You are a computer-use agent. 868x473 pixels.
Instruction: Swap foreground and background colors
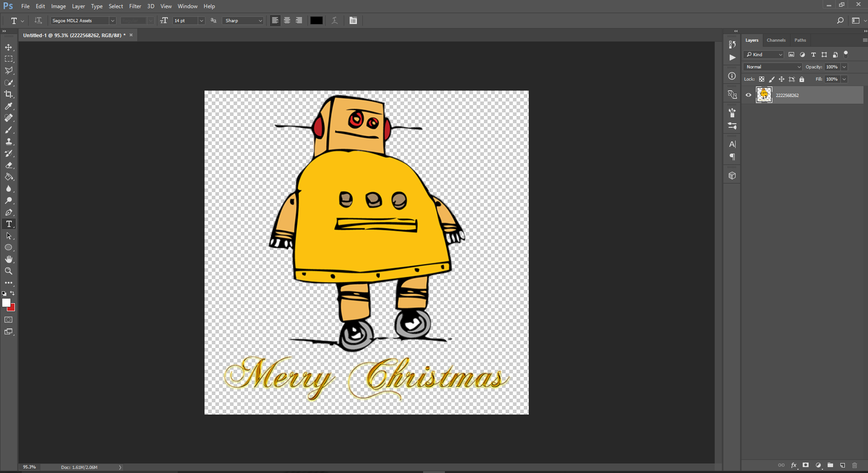(x=12, y=293)
